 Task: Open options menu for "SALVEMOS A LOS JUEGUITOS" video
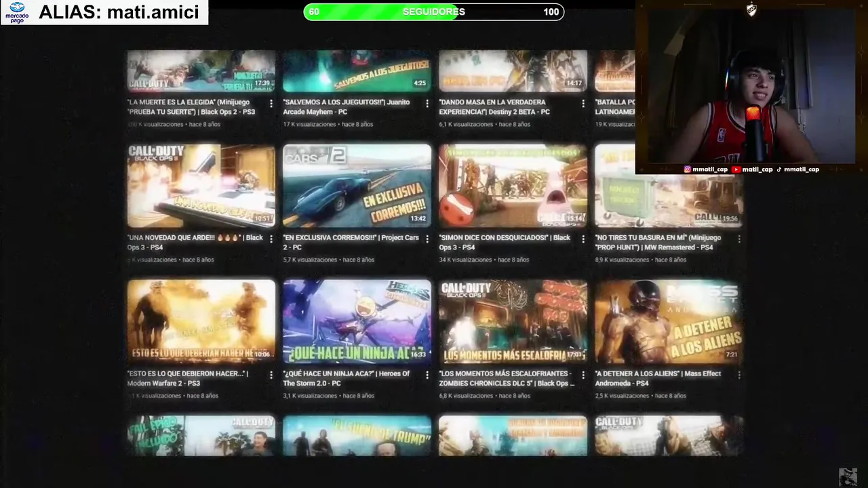pos(427,104)
